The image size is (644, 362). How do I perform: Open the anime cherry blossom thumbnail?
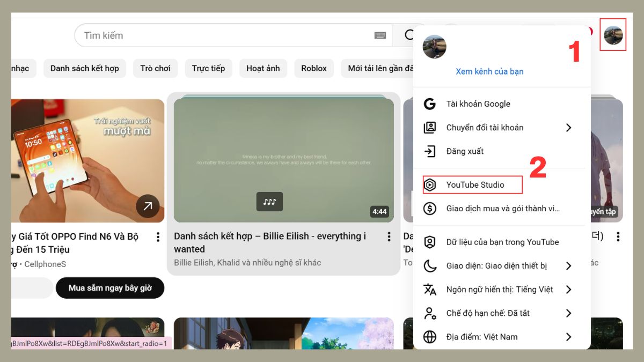284,334
